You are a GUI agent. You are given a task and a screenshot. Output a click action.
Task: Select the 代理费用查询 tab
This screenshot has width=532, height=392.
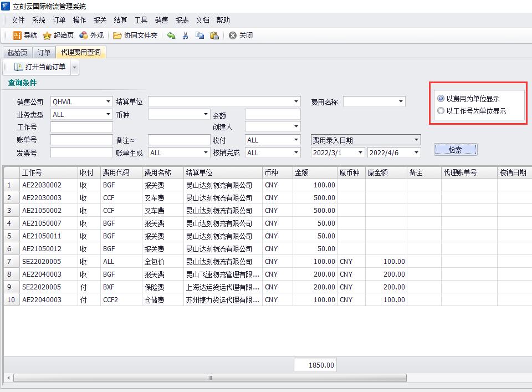[x=81, y=52]
